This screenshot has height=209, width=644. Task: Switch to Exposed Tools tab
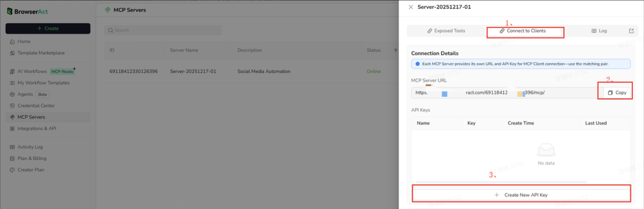[446, 31]
